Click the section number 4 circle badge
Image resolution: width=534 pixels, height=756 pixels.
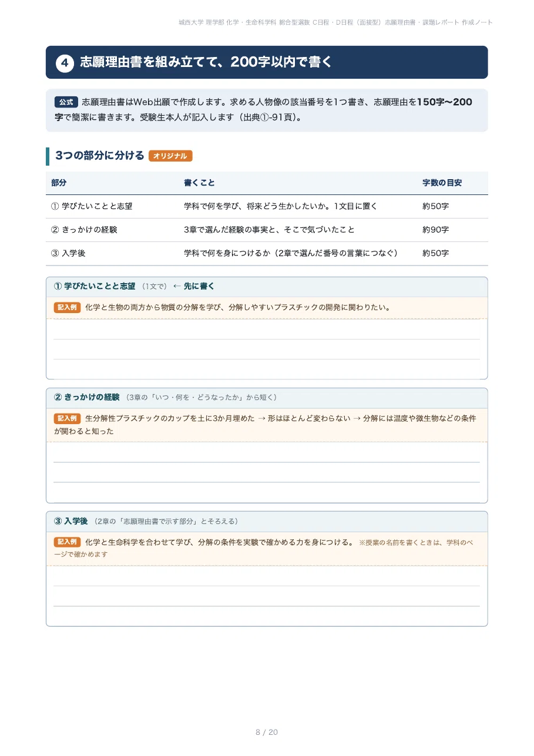[x=65, y=62]
